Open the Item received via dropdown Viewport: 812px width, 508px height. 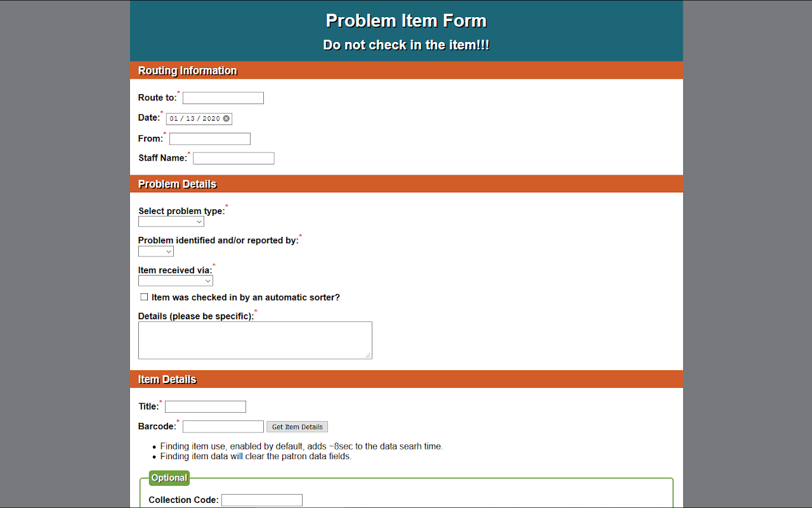pyautogui.click(x=176, y=281)
